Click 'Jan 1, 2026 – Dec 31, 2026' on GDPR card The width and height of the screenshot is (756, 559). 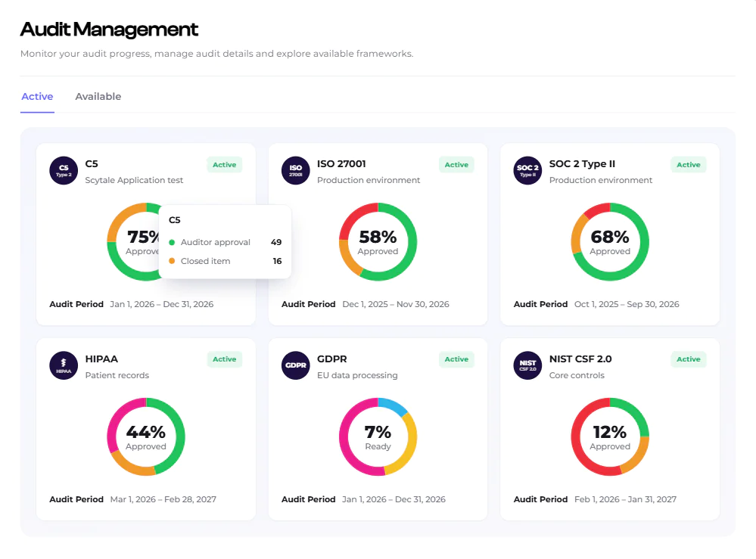click(394, 500)
